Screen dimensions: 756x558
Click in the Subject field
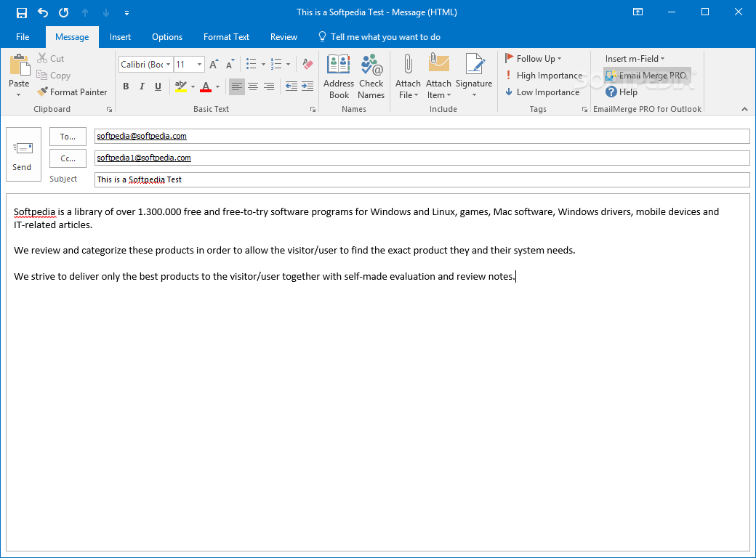pos(422,179)
